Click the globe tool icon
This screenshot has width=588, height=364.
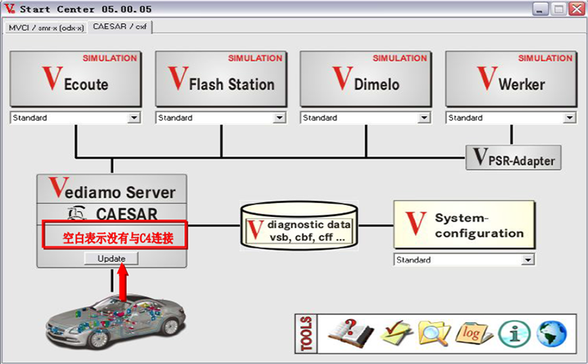(x=551, y=333)
